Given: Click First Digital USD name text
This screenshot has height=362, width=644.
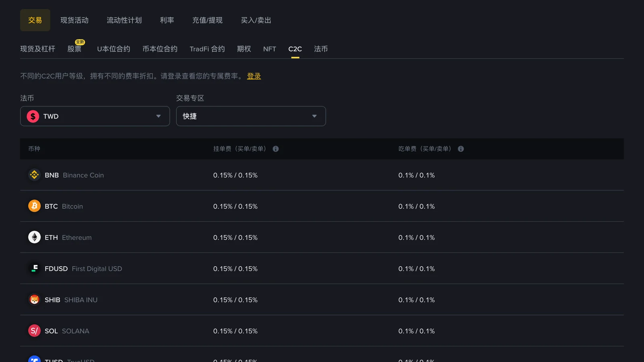Looking at the screenshot, I should (x=97, y=269).
